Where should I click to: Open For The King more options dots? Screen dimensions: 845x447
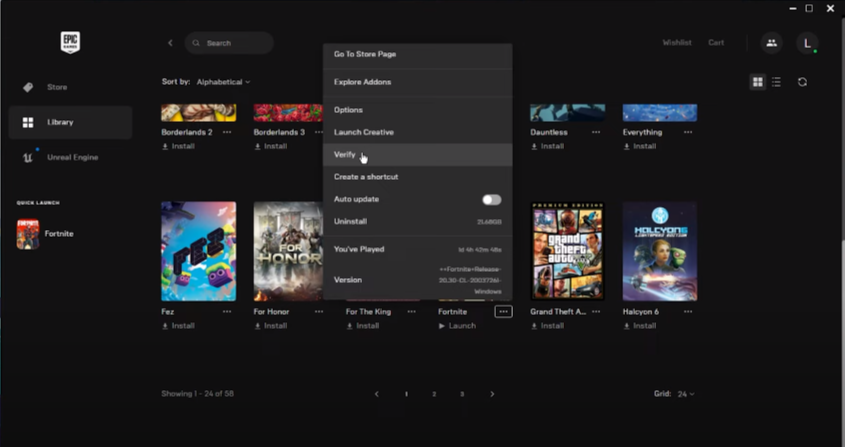[x=412, y=312]
